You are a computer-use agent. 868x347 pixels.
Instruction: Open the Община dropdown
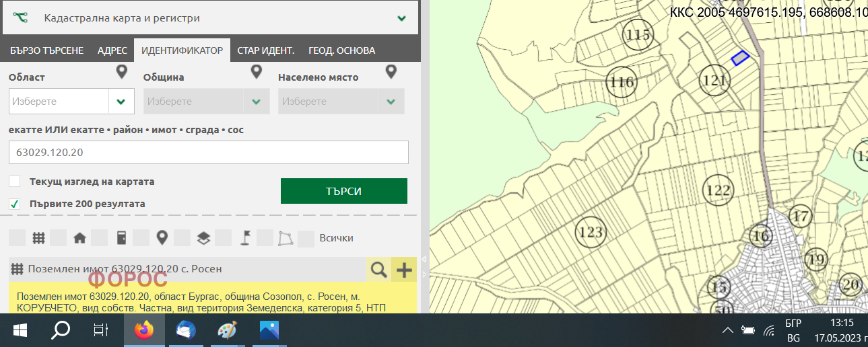256,102
